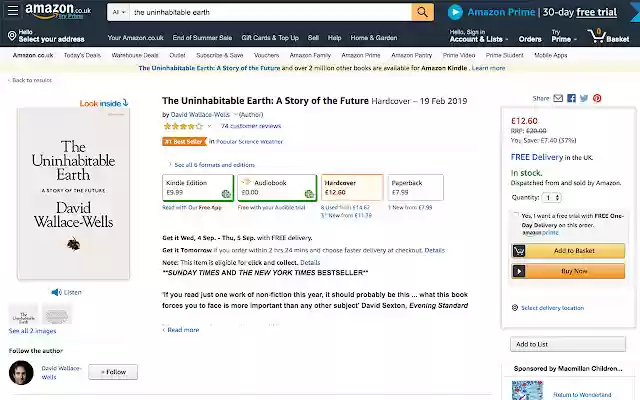The width and height of the screenshot is (640, 400).
Task: Open Mobile Apps menu item
Action: coord(551,55)
